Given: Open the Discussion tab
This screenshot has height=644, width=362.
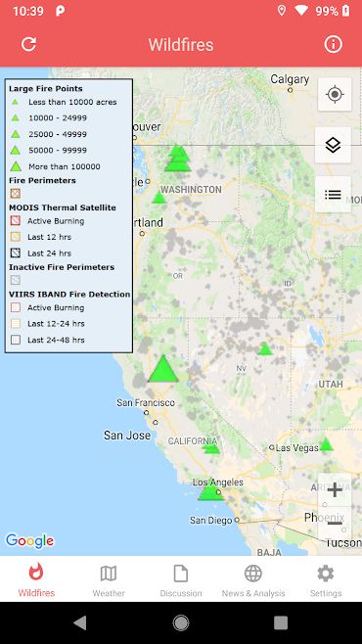Looking at the screenshot, I should click(181, 580).
